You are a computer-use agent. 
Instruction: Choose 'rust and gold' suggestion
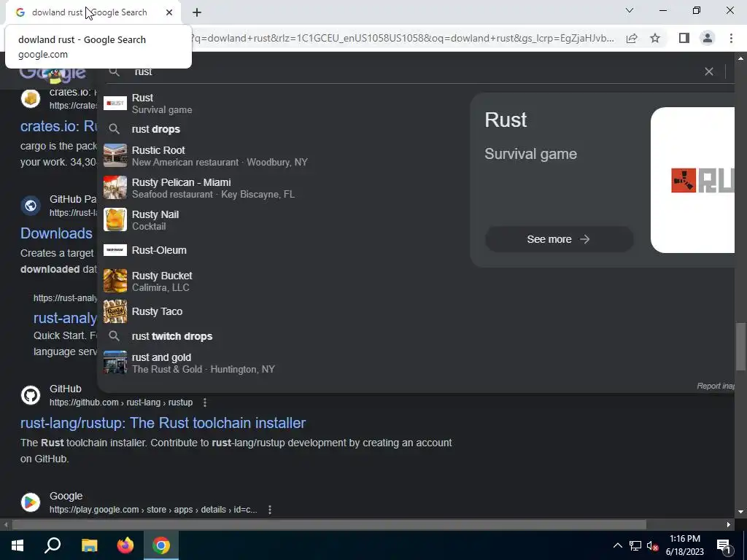[282, 363]
